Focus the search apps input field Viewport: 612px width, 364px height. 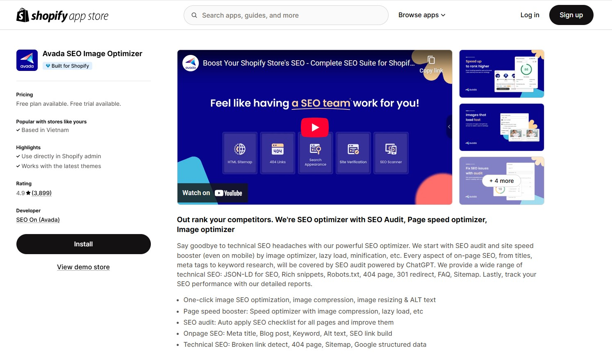[x=286, y=15]
